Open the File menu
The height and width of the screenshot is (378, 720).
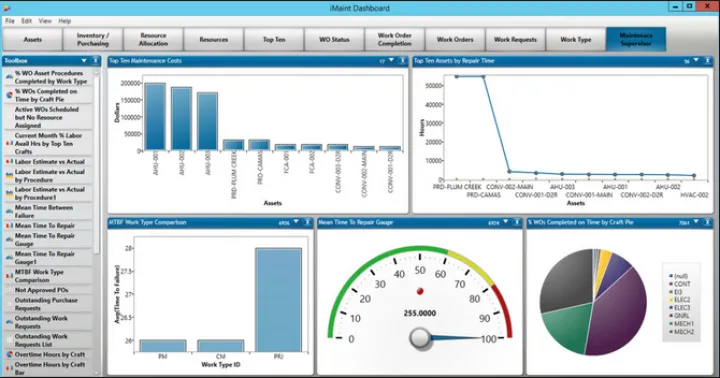10,21
